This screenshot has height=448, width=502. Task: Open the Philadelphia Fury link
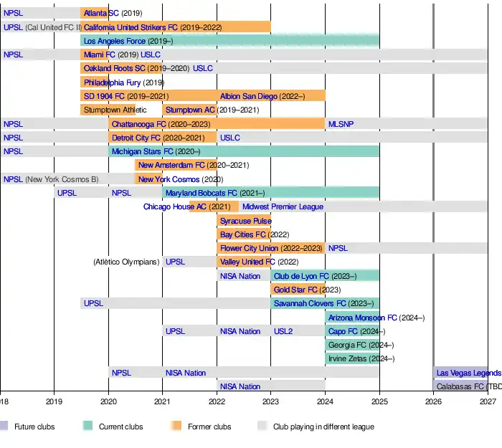pyautogui.click(x=112, y=82)
